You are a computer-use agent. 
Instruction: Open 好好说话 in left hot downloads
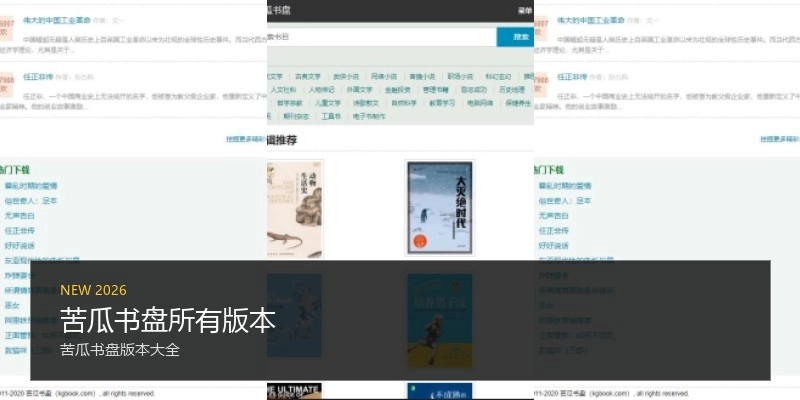pyautogui.click(x=19, y=246)
